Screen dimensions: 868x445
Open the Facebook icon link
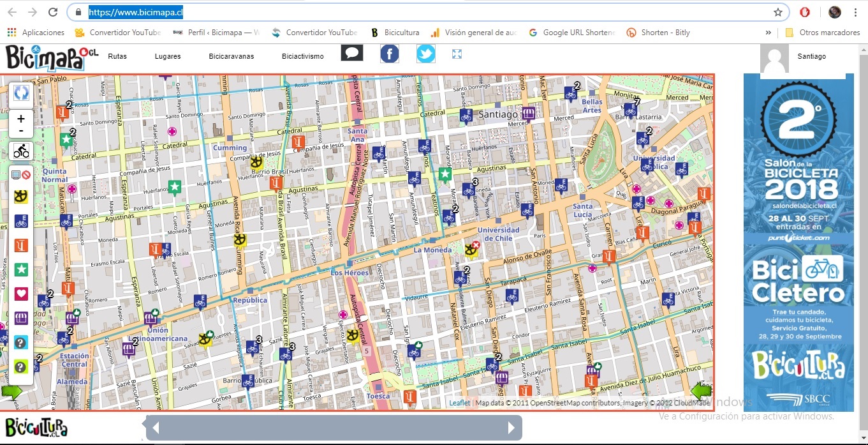coord(390,54)
